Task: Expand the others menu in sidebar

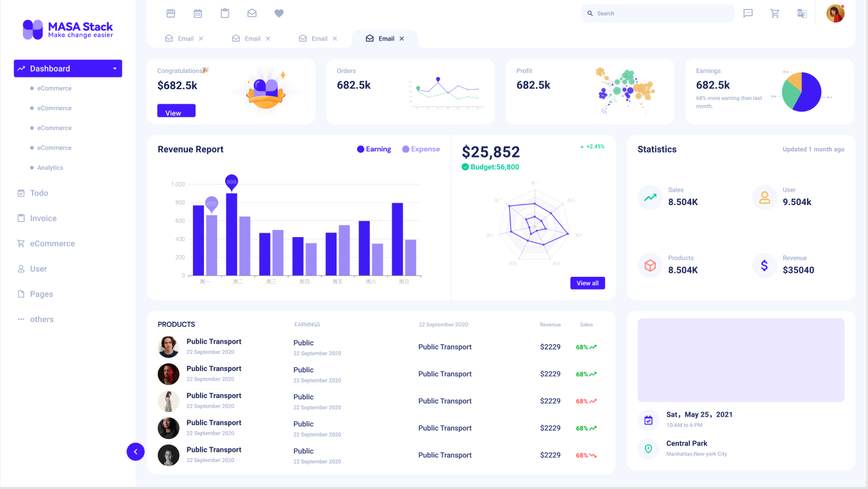Action: (x=42, y=319)
